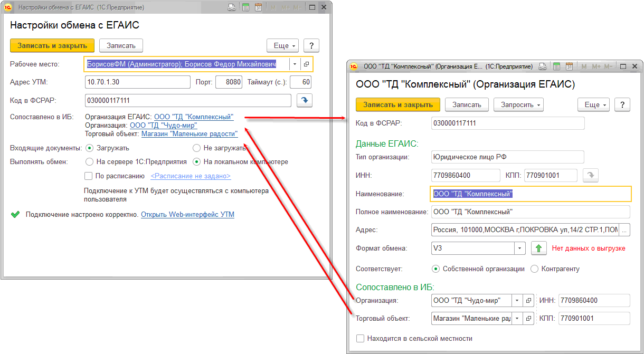The width and height of the screenshot is (644, 354).
Task: Click grey arrow button next to КПП field
Action: click(x=591, y=175)
